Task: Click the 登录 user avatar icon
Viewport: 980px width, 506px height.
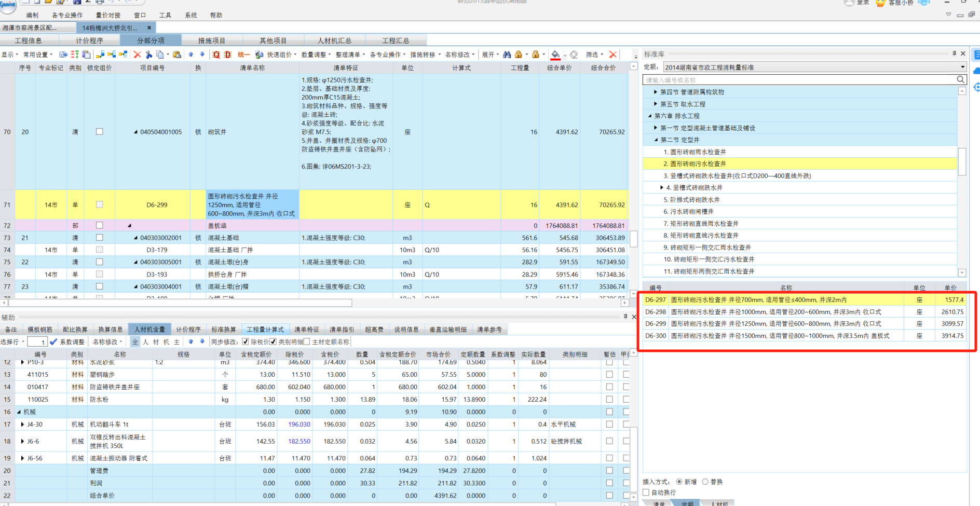Action: pos(849,3)
